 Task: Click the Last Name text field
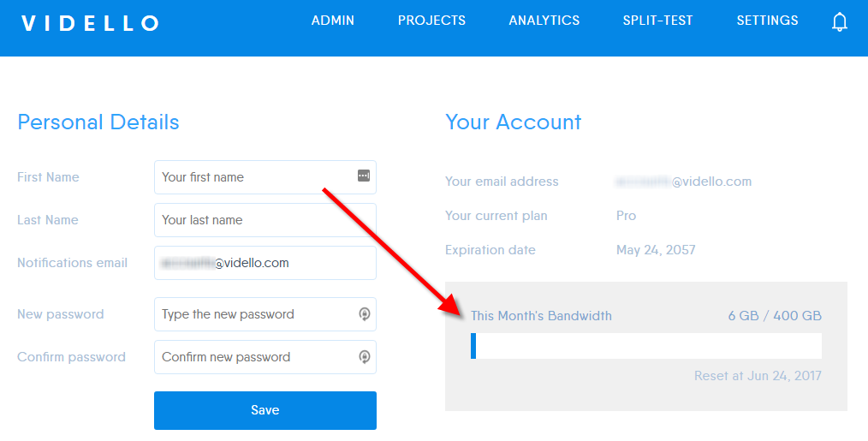(x=265, y=220)
